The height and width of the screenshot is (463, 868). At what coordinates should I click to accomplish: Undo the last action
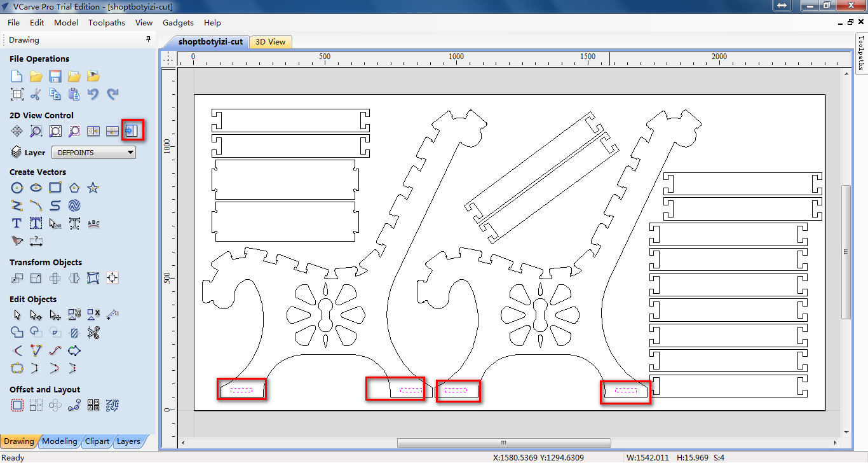[x=93, y=94]
